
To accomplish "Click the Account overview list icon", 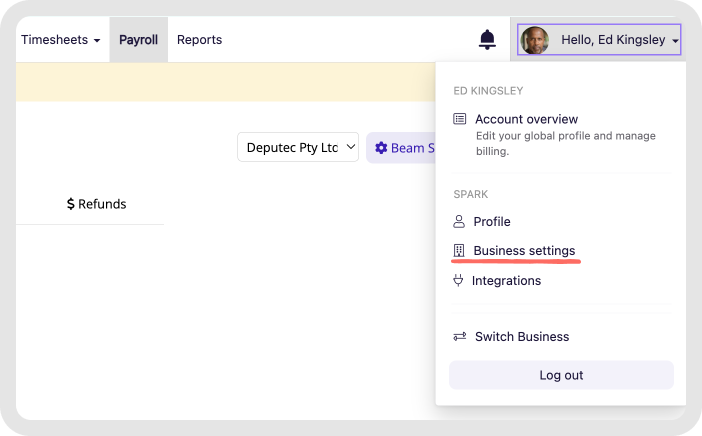I will coord(459,119).
